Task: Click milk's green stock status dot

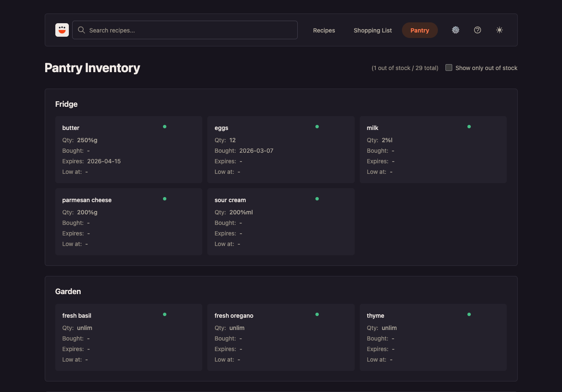Action: tap(469, 127)
